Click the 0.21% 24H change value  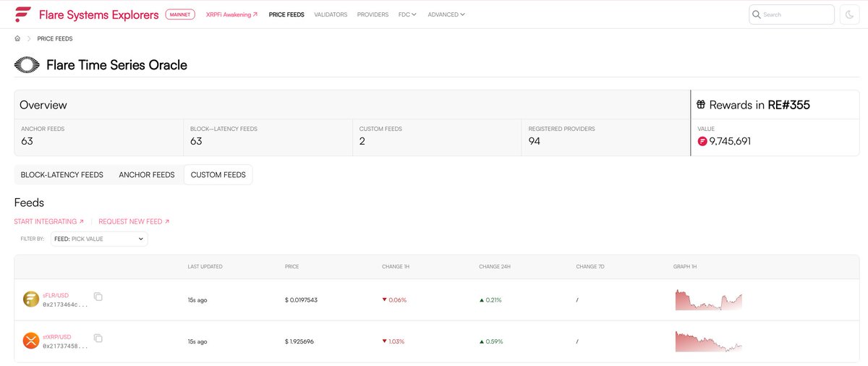tap(490, 299)
